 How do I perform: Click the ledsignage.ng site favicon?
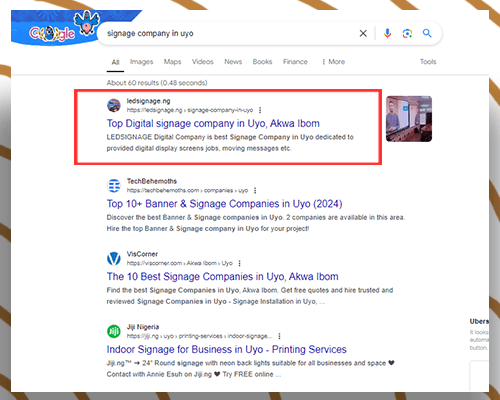[x=114, y=105]
